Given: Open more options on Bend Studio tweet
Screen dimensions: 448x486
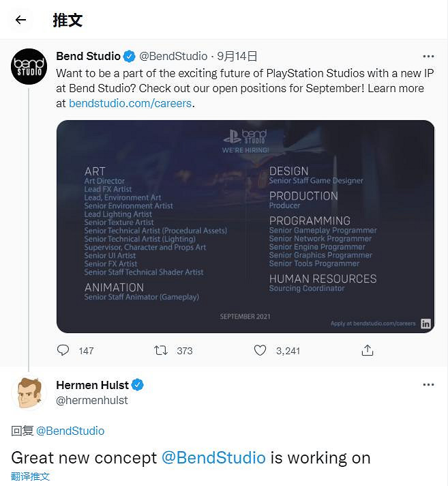Looking at the screenshot, I should [x=428, y=56].
